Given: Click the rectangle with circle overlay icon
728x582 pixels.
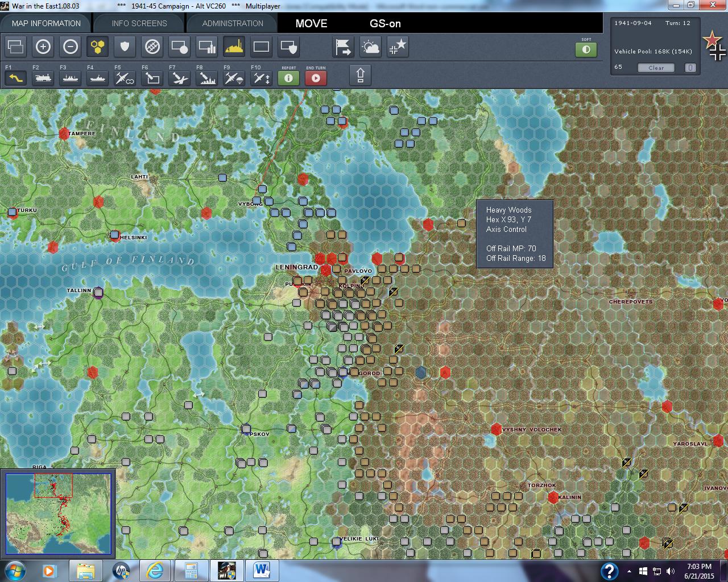Looking at the screenshot, I should [180, 47].
